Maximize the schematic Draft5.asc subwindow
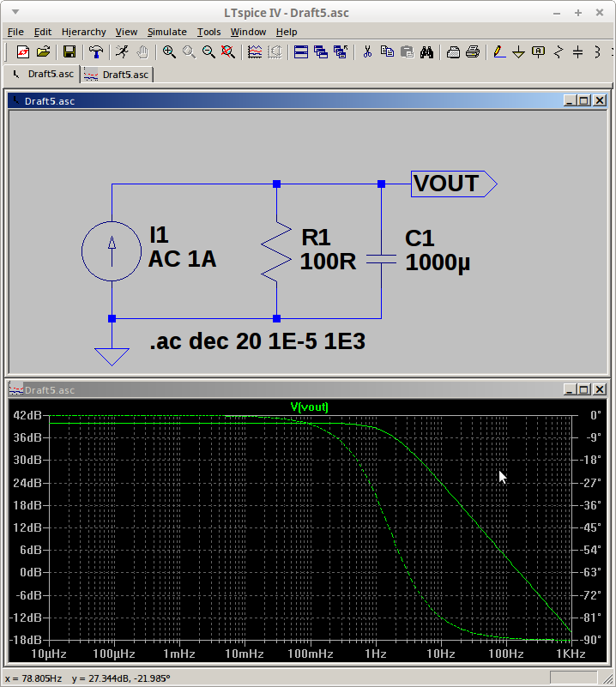Image resolution: width=616 pixels, height=687 pixels. pyautogui.click(x=584, y=100)
